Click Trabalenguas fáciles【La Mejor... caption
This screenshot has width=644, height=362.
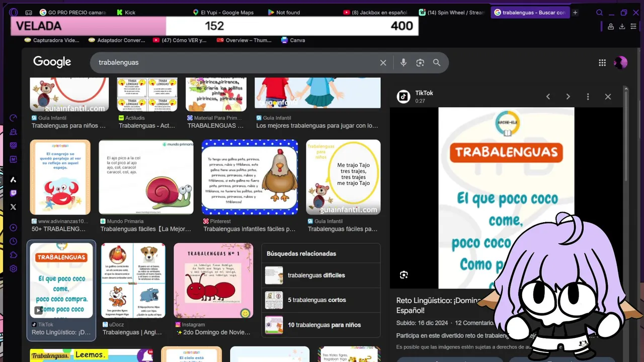pyautogui.click(x=146, y=229)
